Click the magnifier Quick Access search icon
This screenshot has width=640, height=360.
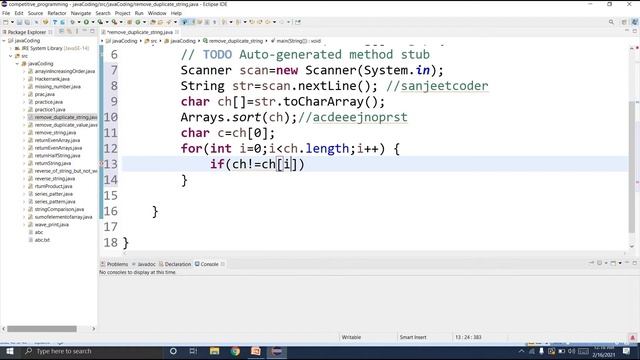611,22
